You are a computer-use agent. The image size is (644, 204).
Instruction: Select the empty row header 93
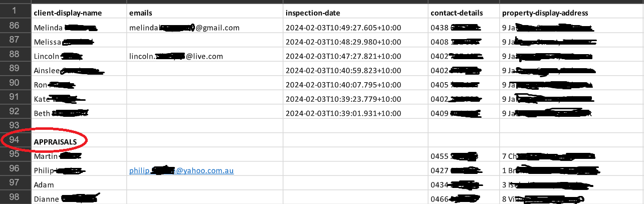coord(15,125)
